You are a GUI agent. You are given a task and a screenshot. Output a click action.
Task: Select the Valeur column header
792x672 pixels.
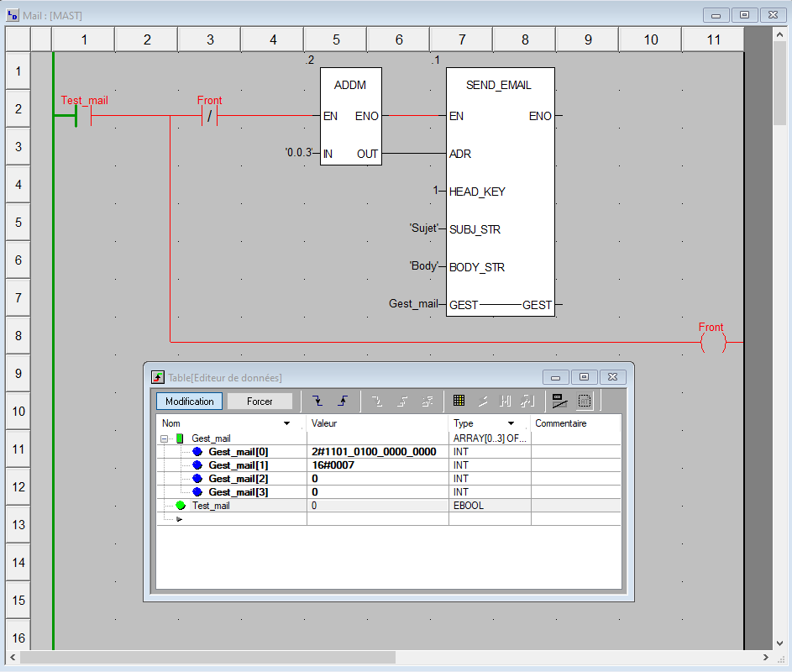[378, 423]
